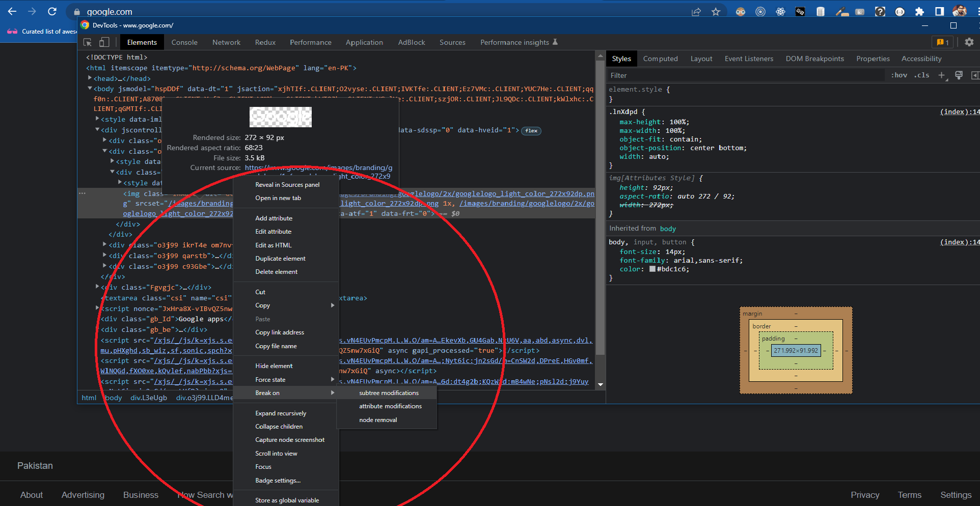Open the DOM Breakpoints tab
This screenshot has height=506, width=980.
pyautogui.click(x=814, y=59)
